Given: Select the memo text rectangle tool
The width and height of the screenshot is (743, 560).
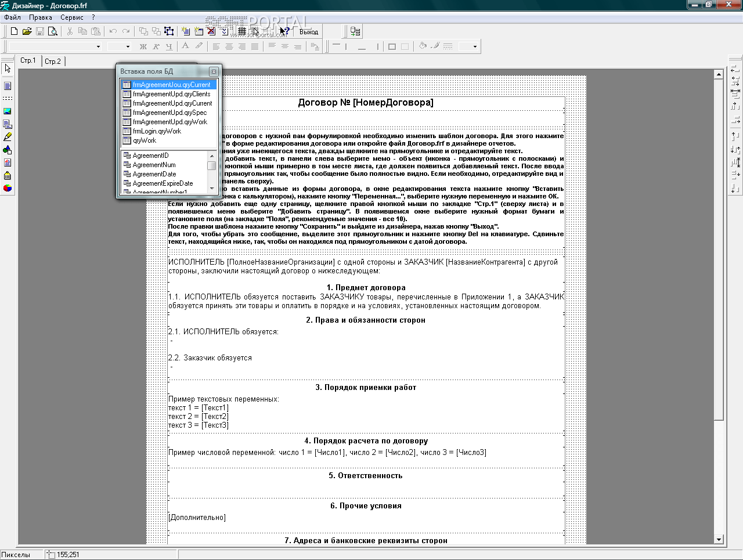Looking at the screenshot, I should point(8,86).
